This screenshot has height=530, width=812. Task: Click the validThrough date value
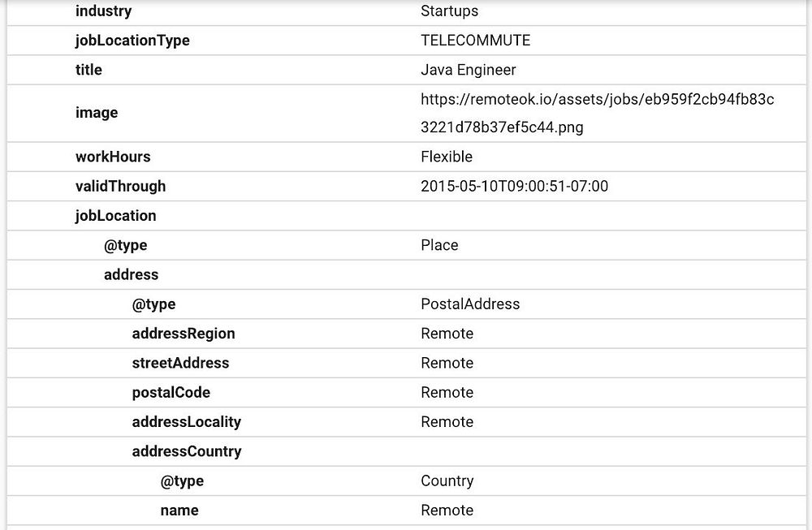[514, 186]
